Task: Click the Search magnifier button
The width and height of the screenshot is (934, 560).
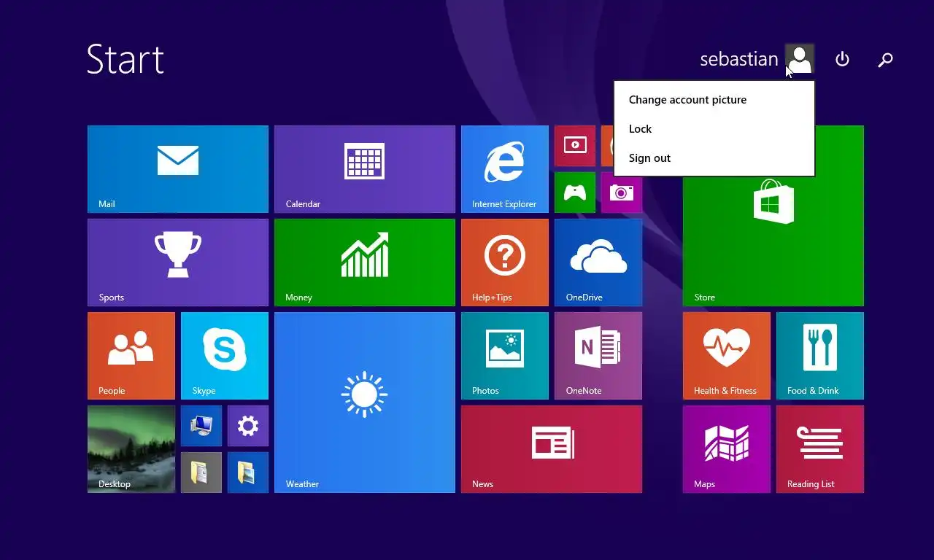Action: click(885, 59)
